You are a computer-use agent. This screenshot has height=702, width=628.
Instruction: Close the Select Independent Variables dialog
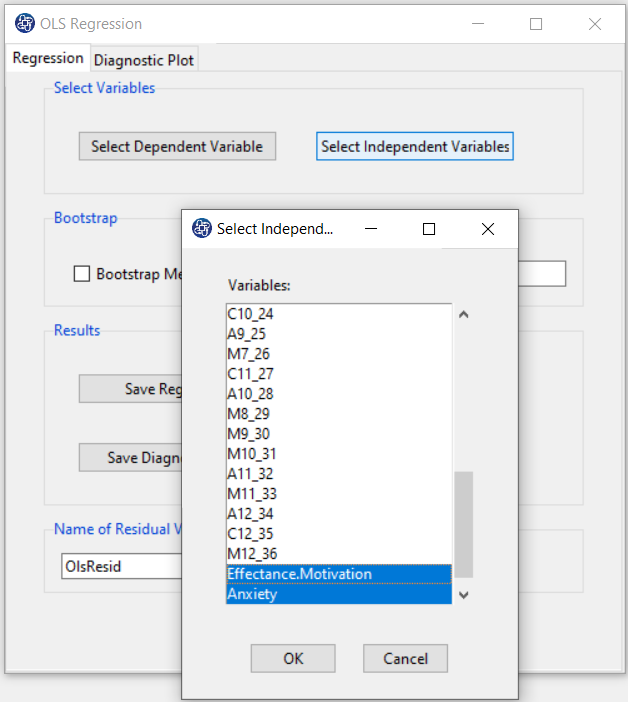click(488, 229)
